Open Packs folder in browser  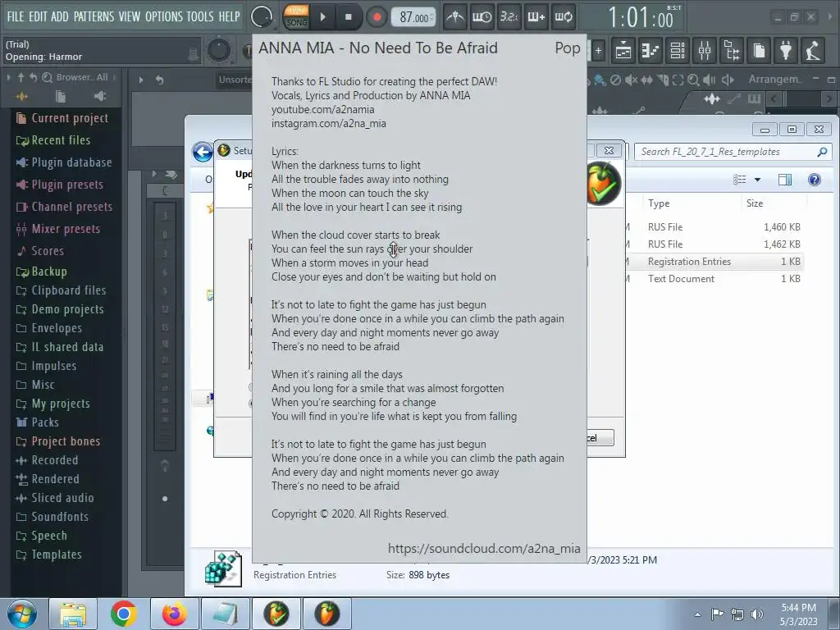point(37,422)
